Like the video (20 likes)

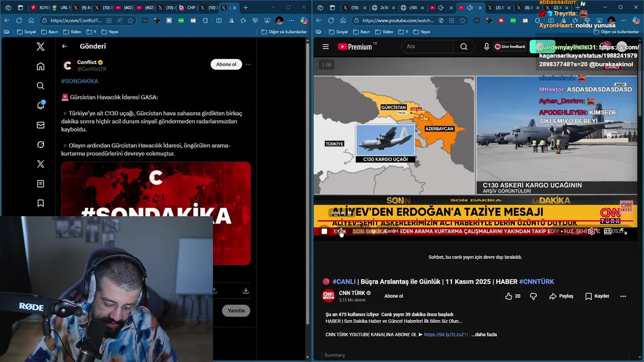[513, 296]
